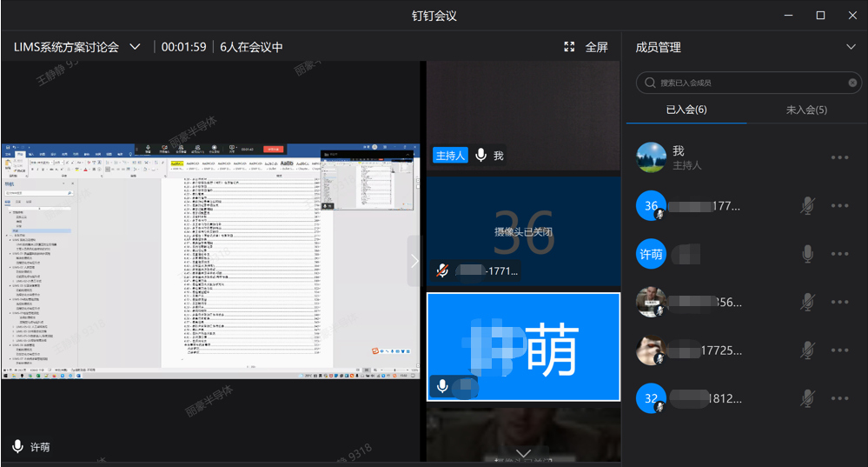The width and height of the screenshot is (868, 467).
Task: Click the blue 36 avatar
Action: point(651,206)
